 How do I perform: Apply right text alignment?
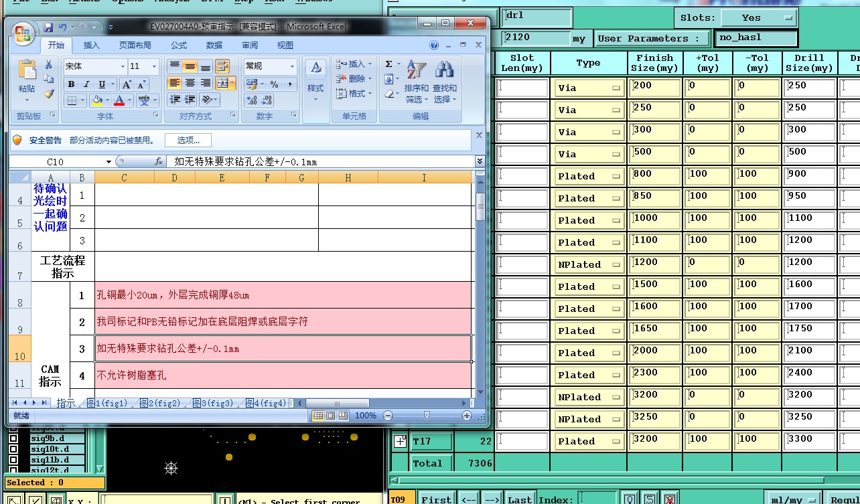click(x=206, y=83)
